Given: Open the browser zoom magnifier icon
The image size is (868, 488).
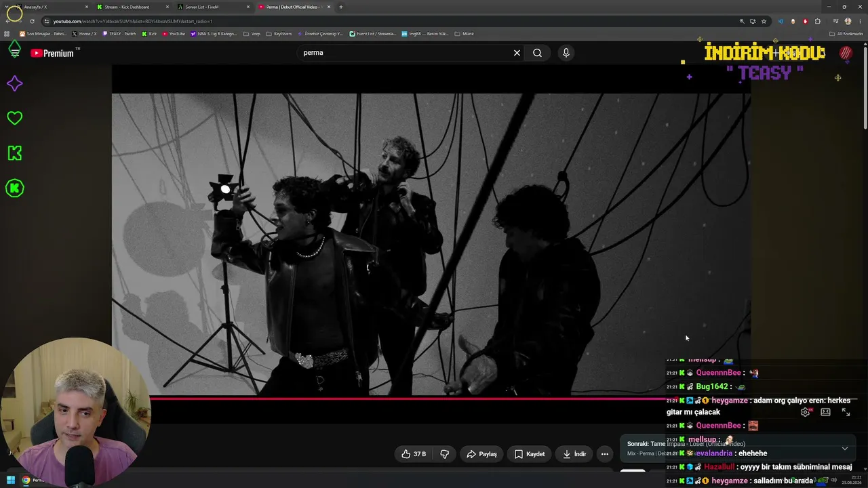Looking at the screenshot, I should [x=742, y=21].
